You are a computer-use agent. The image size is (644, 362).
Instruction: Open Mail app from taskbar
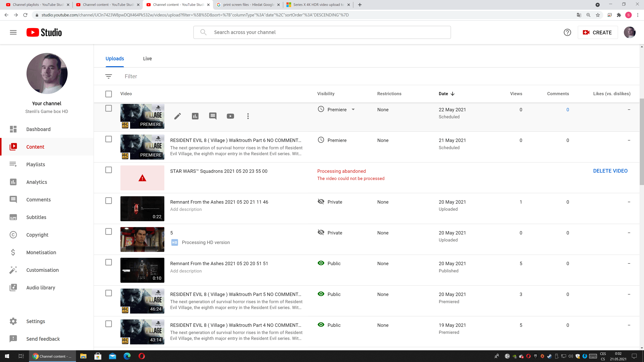[x=113, y=356]
